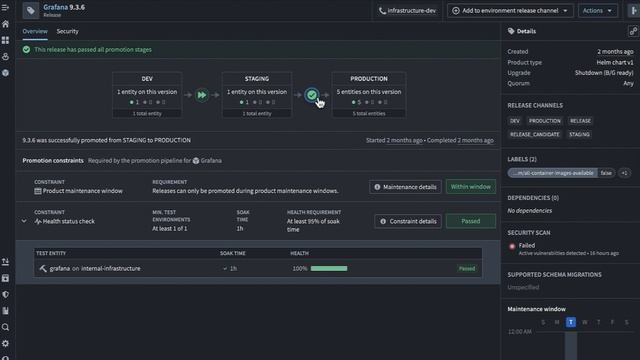The image size is (640, 360).
Task: Click the Grafana 9.3.6 release title
Action: pyautogui.click(x=64, y=7)
